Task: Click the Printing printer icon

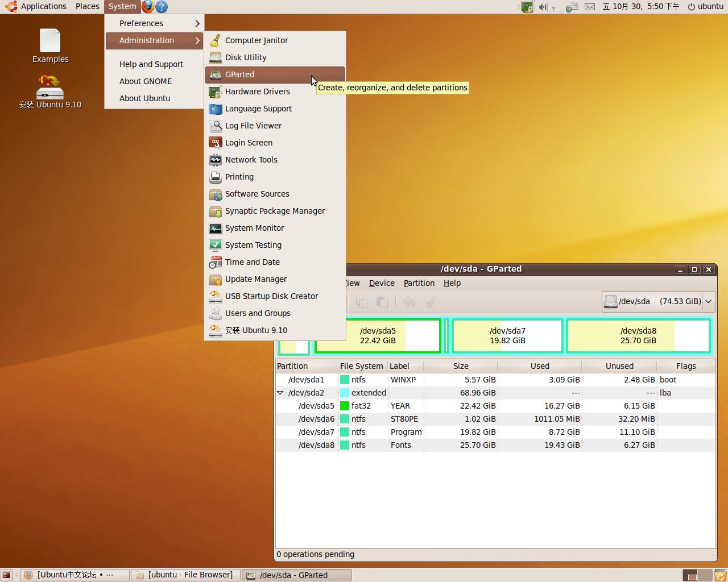Action: click(x=215, y=177)
